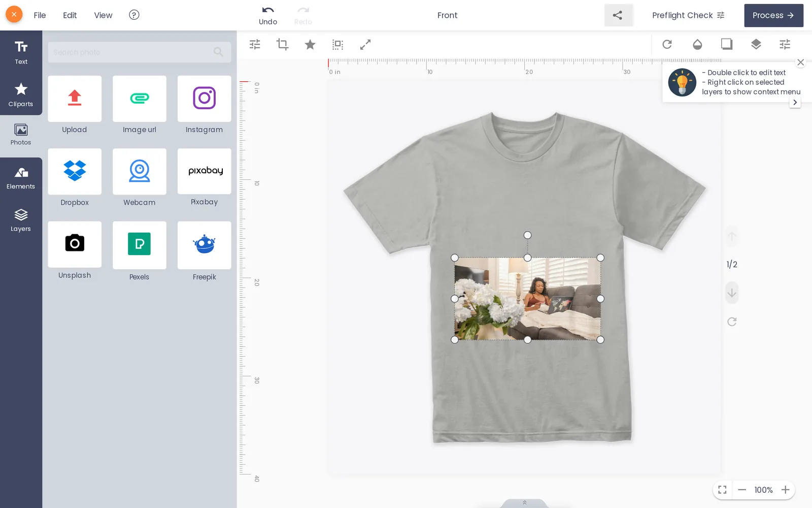Click the Process button
The width and height of the screenshot is (812, 508).
click(773, 15)
